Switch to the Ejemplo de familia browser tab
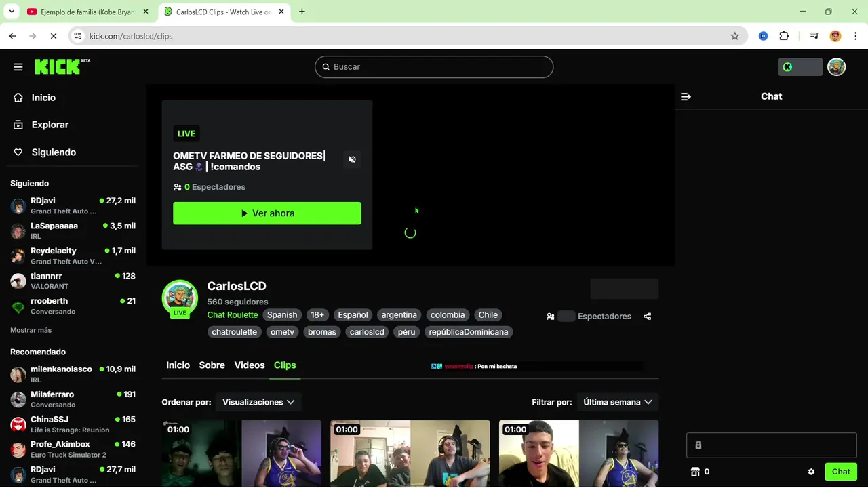Screen dimensions: 868x488 86,12
